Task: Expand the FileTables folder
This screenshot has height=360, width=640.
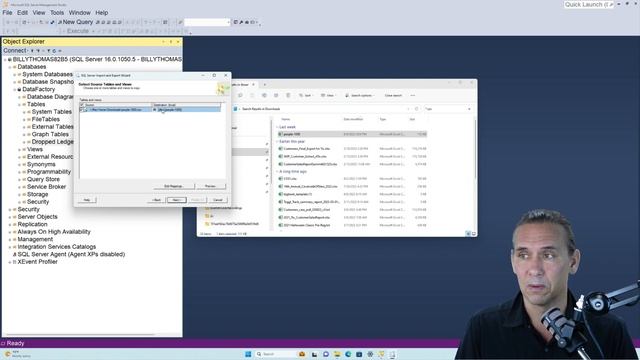Action: pos(24,120)
